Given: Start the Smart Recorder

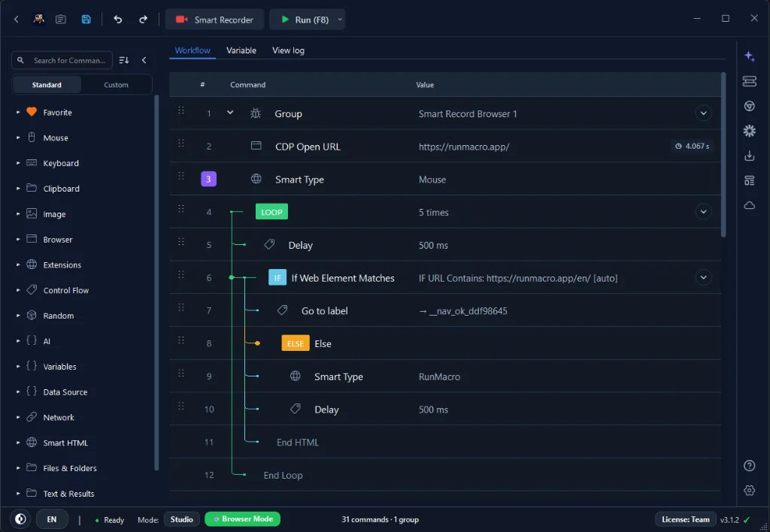Looking at the screenshot, I should click(x=214, y=20).
